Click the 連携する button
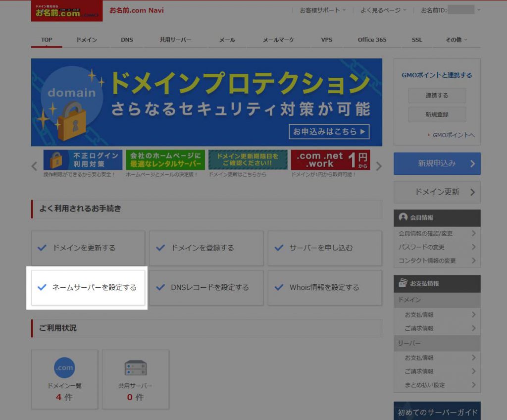The image size is (507, 420). click(x=437, y=96)
